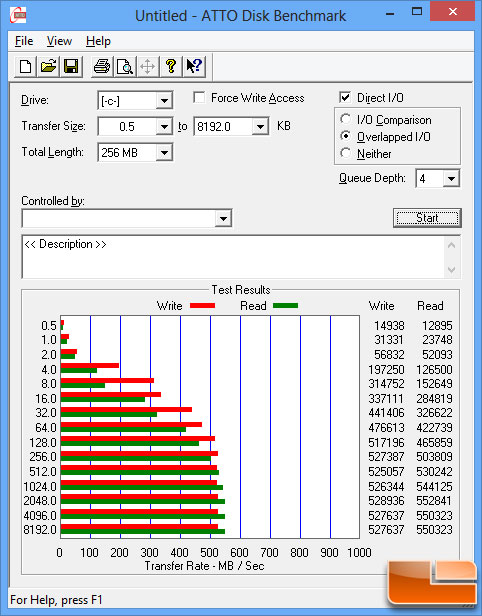The image size is (482, 616).
Task: Enable the Force Write Access checkbox
Action: point(199,97)
